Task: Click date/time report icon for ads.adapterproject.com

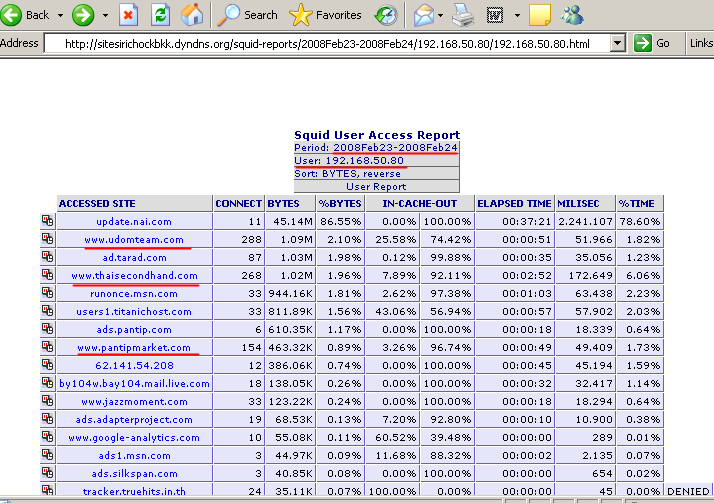Action: (x=48, y=419)
